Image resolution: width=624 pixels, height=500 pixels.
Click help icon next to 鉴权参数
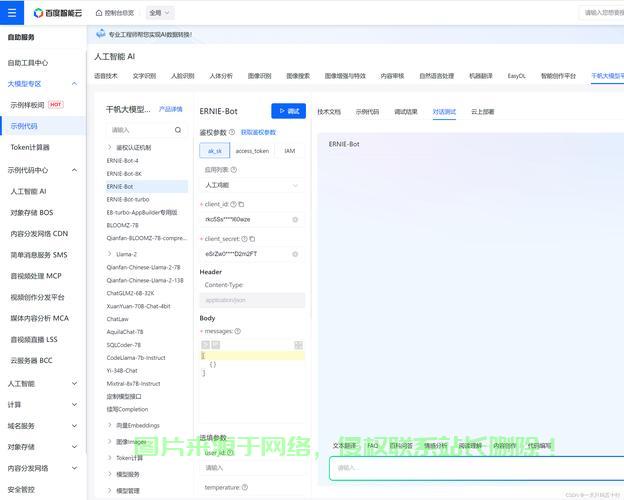click(232, 132)
